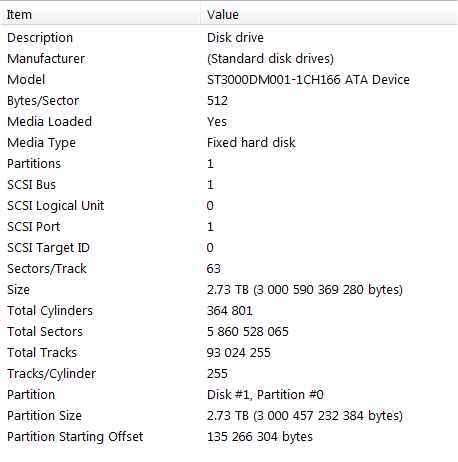Select the Size row showing 2.73 TB
Screen dimensions: 458x462
[x=229, y=290]
